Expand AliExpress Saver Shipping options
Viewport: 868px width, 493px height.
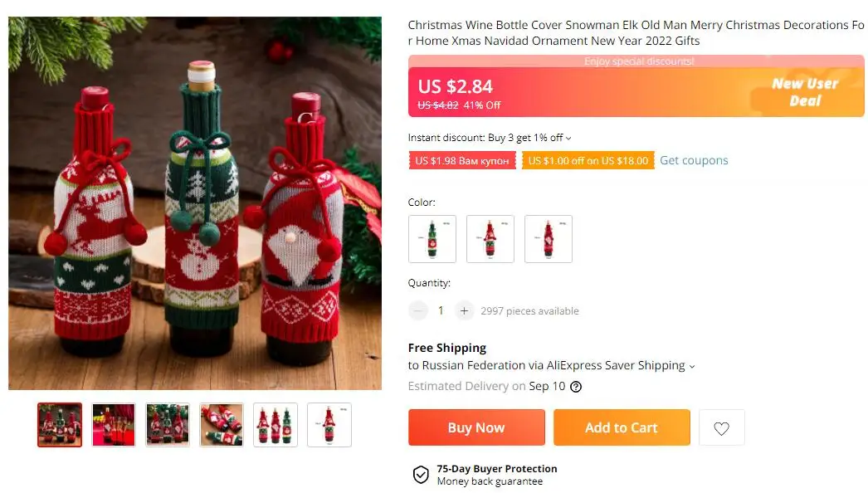[692, 366]
